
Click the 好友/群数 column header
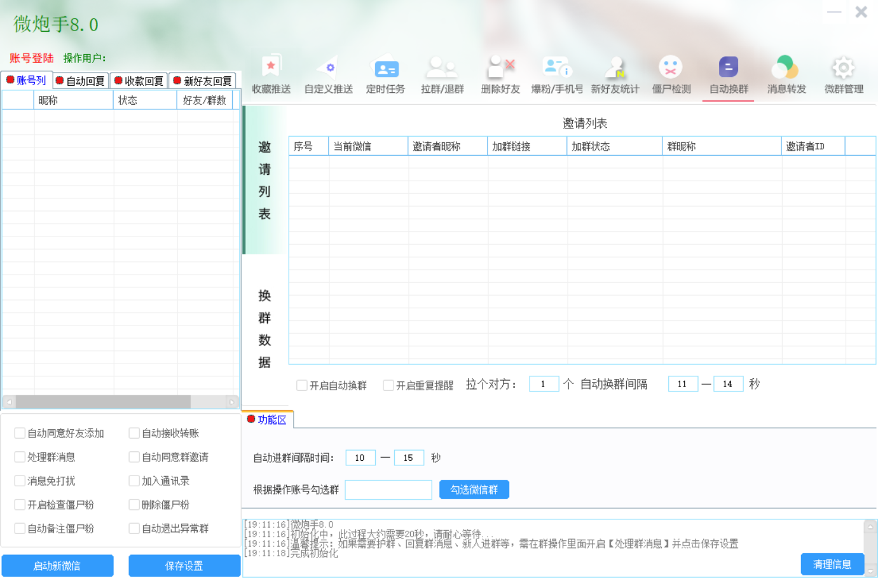pos(205,100)
